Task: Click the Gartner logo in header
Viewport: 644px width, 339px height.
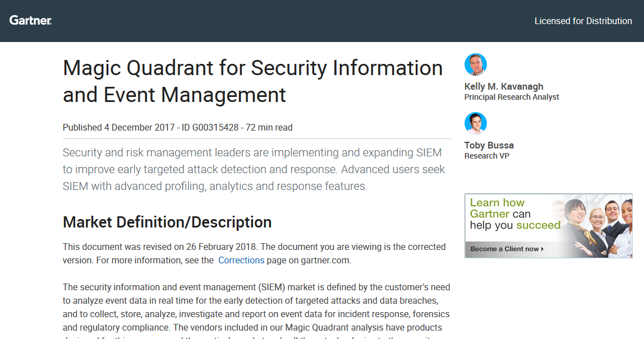Action: tap(30, 21)
